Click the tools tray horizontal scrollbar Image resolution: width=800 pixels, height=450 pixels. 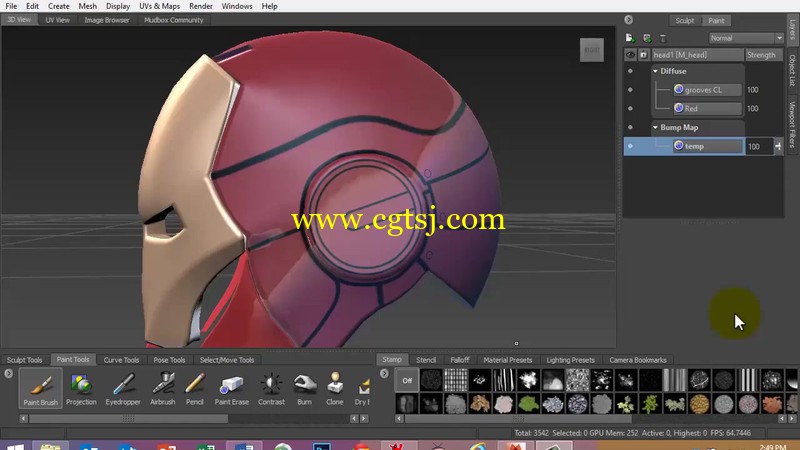click(129, 418)
